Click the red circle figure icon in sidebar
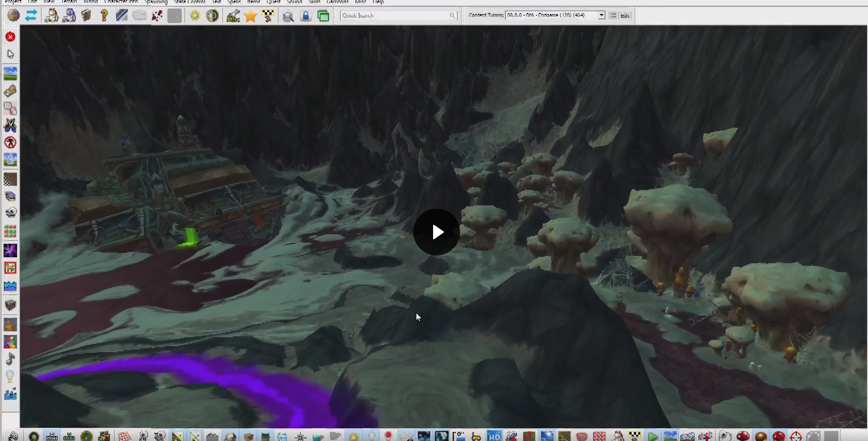 pyautogui.click(x=10, y=143)
